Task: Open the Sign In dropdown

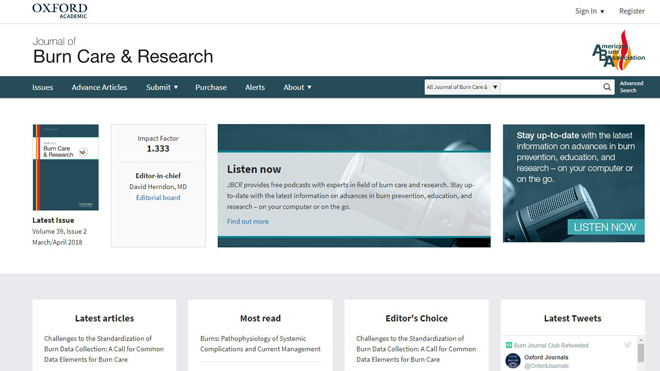Action: (589, 11)
